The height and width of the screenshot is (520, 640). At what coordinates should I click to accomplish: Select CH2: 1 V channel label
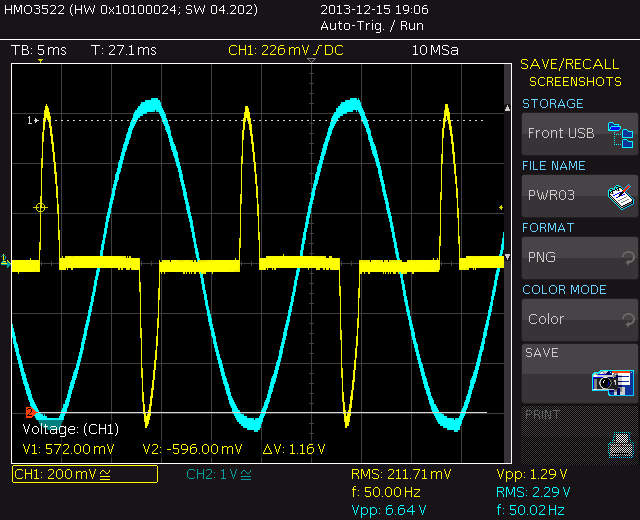pyautogui.click(x=219, y=474)
